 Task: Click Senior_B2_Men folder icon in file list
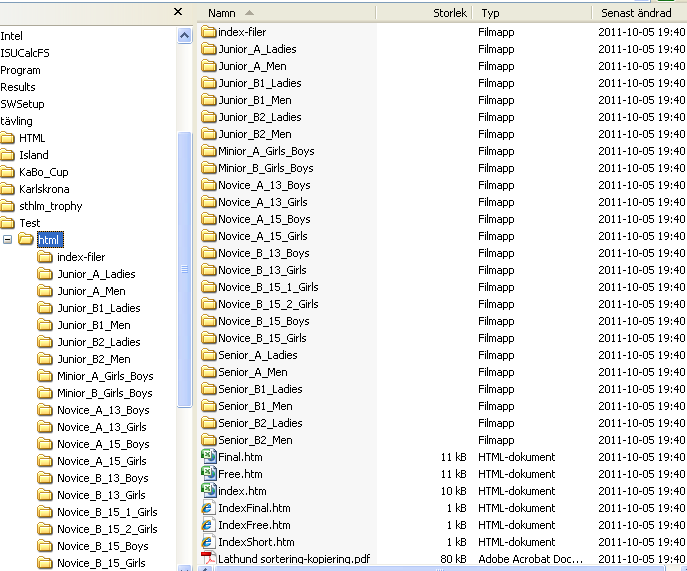pyautogui.click(x=209, y=440)
